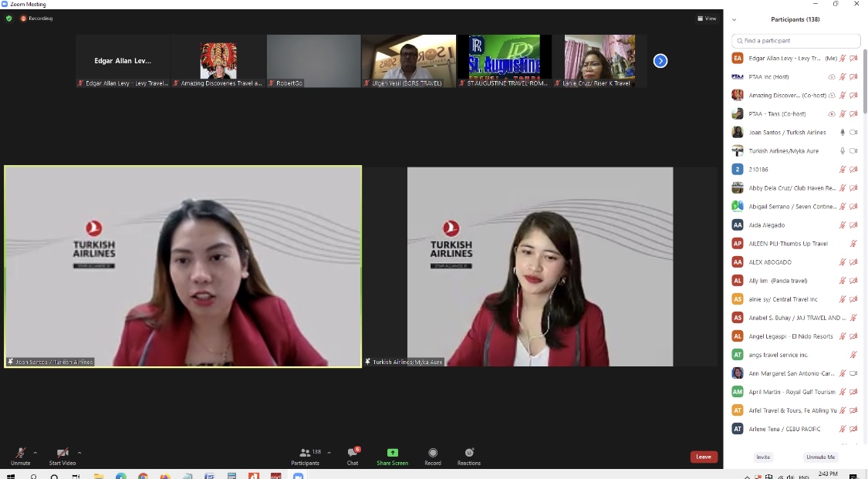Open the Chat with unread messages
Image resolution: width=868 pixels, height=479 pixels.
[x=353, y=457]
